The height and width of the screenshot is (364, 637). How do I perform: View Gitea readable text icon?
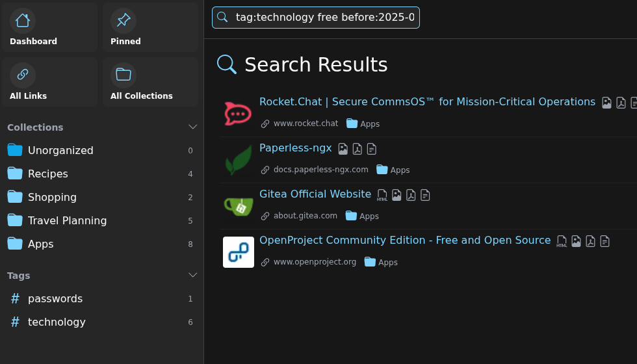(425, 196)
